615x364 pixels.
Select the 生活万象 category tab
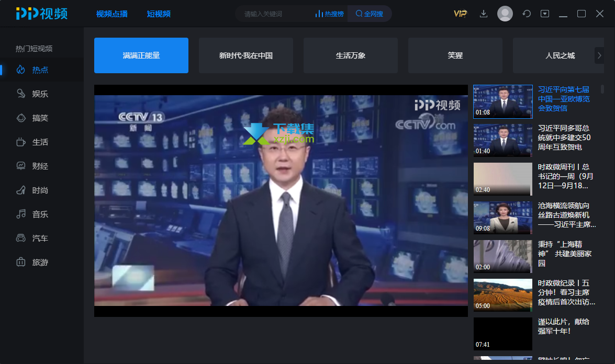point(351,55)
